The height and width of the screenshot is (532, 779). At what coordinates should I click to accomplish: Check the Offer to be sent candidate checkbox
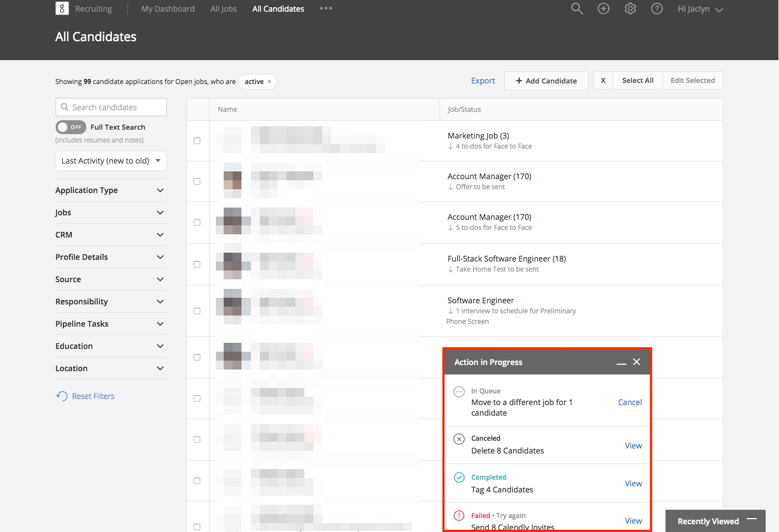[197, 181]
